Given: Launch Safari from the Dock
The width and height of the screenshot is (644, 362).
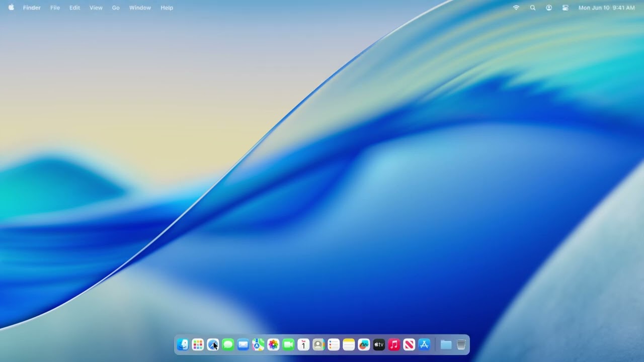Looking at the screenshot, I should [x=213, y=344].
